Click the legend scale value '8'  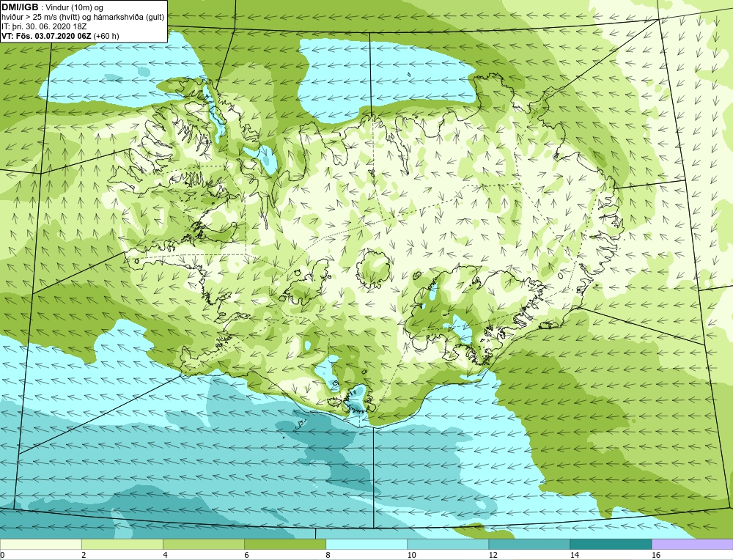328,555
